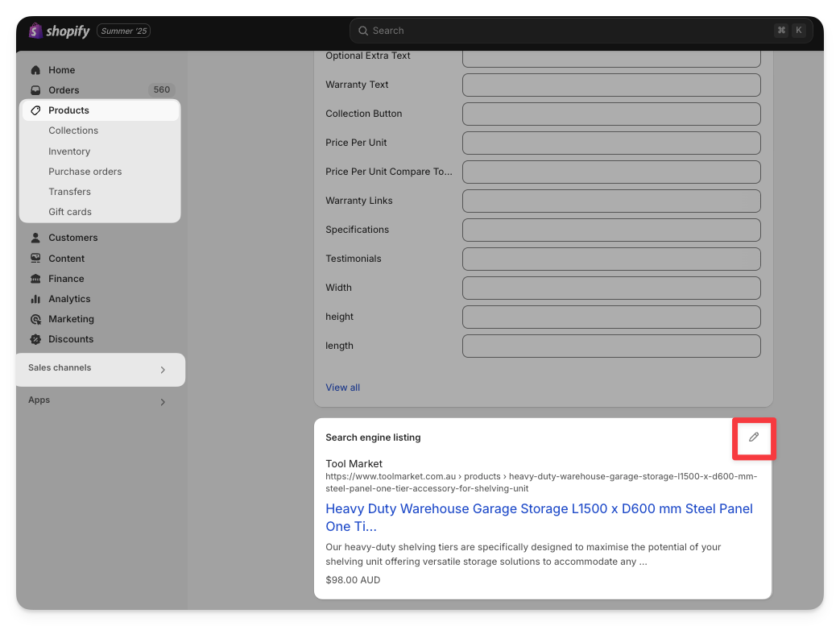Viewport: 840px width, 626px height.
Task: Open Orders via its inbox icon
Action: point(35,90)
